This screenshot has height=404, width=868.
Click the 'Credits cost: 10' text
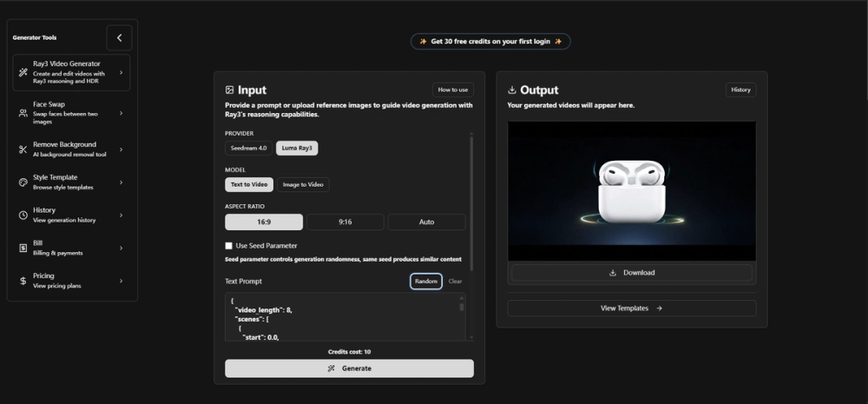(x=349, y=352)
